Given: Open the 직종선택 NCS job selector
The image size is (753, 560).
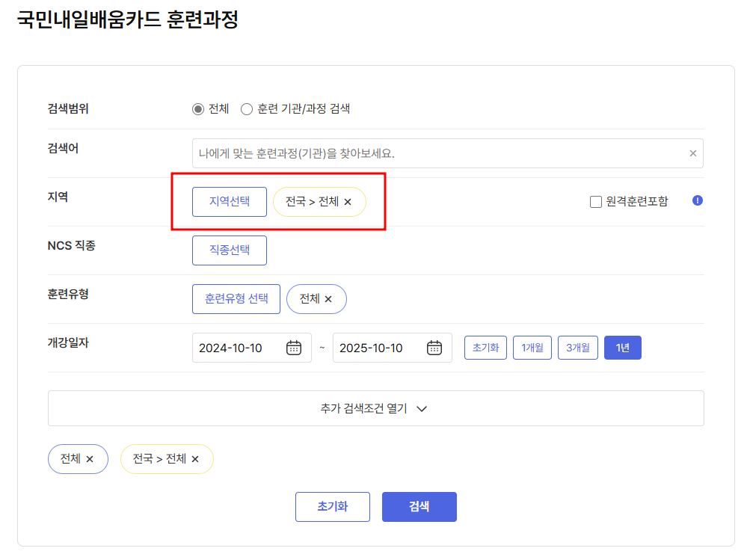Looking at the screenshot, I should click(x=229, y=250).
